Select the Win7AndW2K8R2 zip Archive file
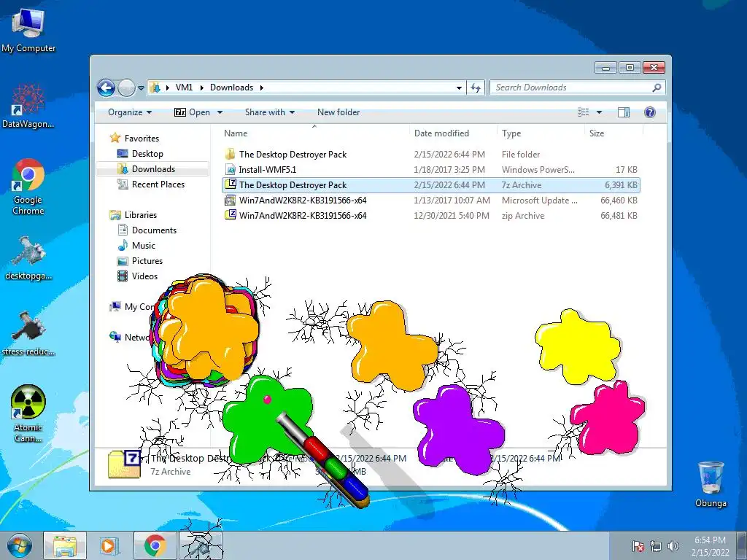747x560 pixels. 430,215
